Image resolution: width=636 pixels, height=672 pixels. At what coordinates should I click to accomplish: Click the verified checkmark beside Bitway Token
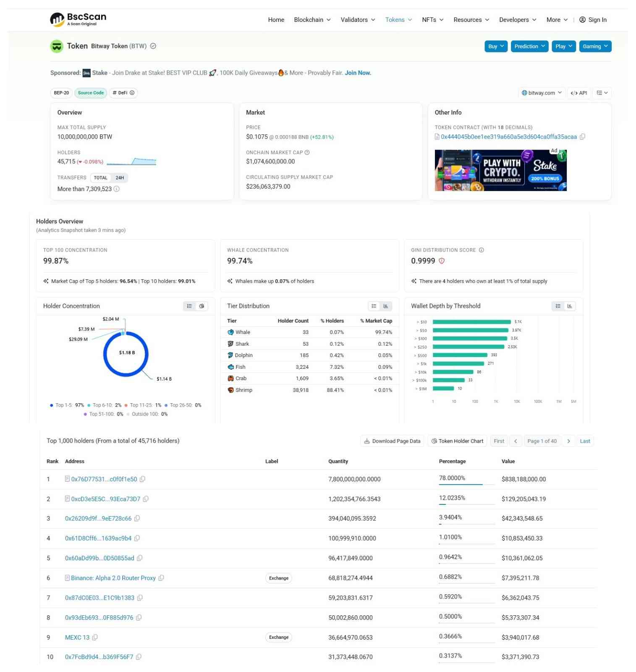(x=153, y=46)
